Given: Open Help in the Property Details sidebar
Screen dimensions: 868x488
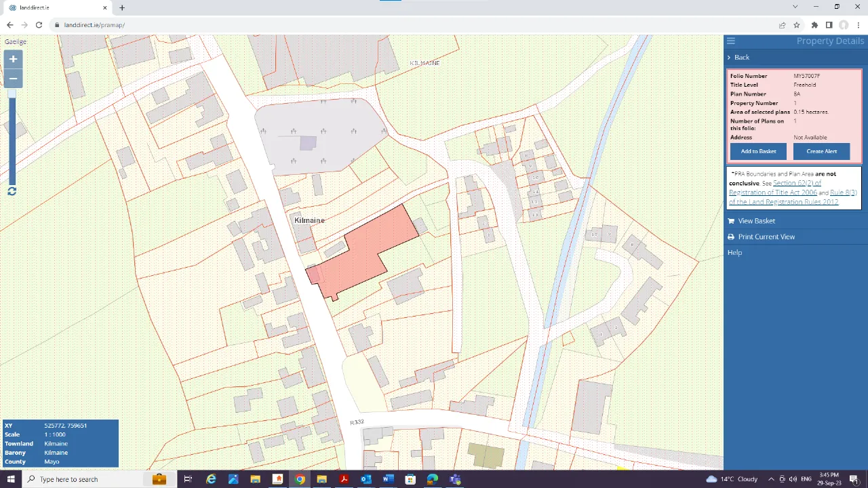Looking at the screenshot, I should pos(734,252).
